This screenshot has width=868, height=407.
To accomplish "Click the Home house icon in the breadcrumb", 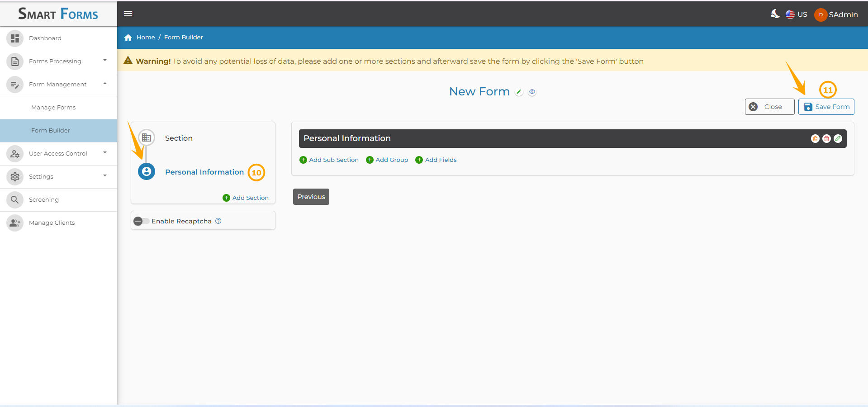I will [128, 38].
